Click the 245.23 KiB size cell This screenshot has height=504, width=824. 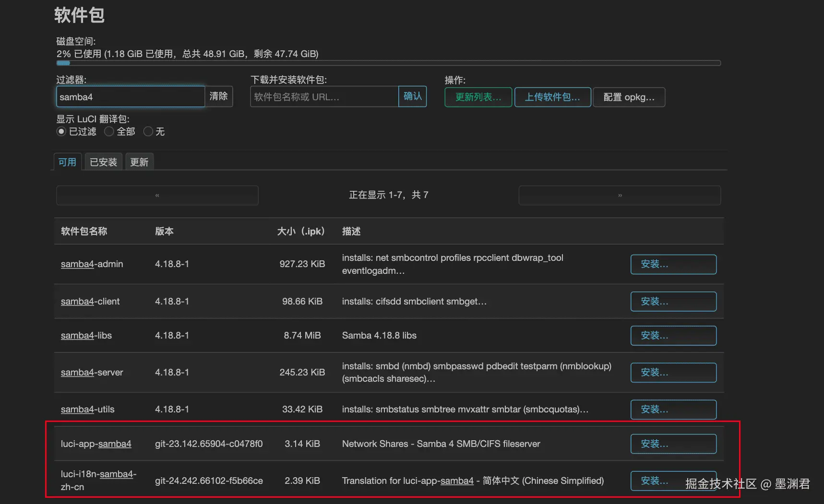click(302, 372)
